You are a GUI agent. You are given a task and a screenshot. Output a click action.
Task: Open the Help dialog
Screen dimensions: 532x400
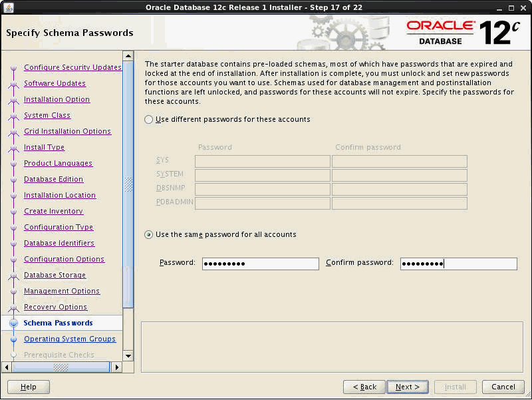(x=28, y=387)
